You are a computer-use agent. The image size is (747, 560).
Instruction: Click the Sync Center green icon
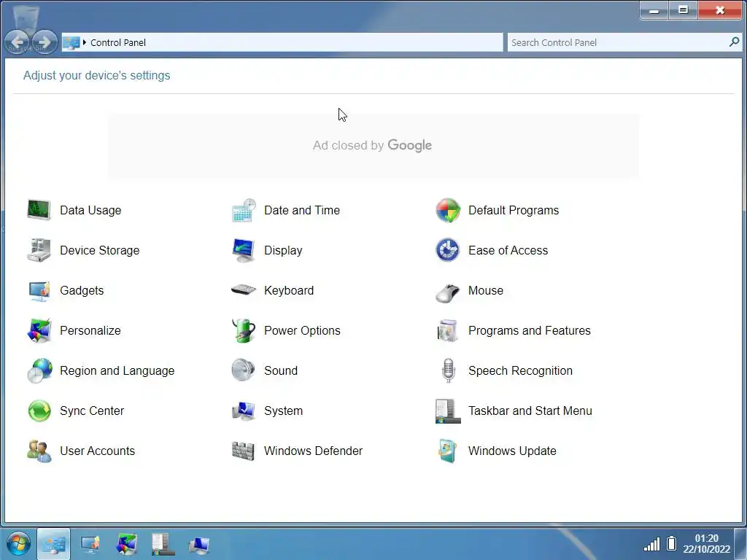coord(39,411)
